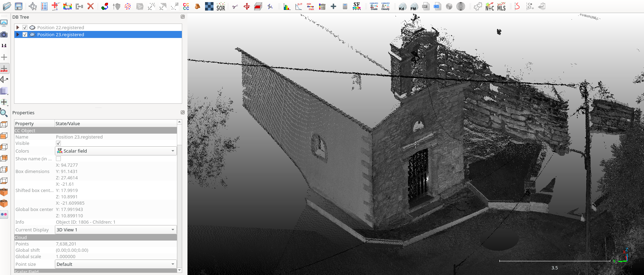The width and height of the screenshot is (644, 275).
Task: Uncheck the Position 22.registered checkbox
Action: pos(25,27)
